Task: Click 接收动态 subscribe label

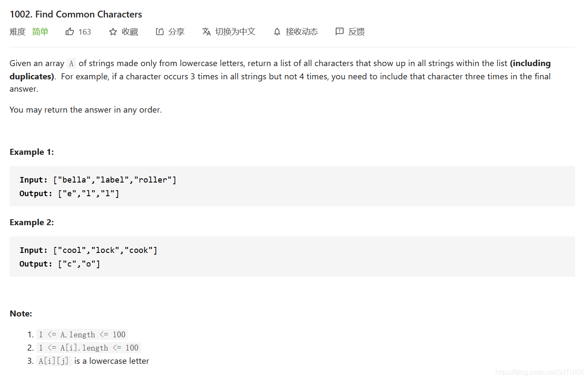Action: [302, 32]
